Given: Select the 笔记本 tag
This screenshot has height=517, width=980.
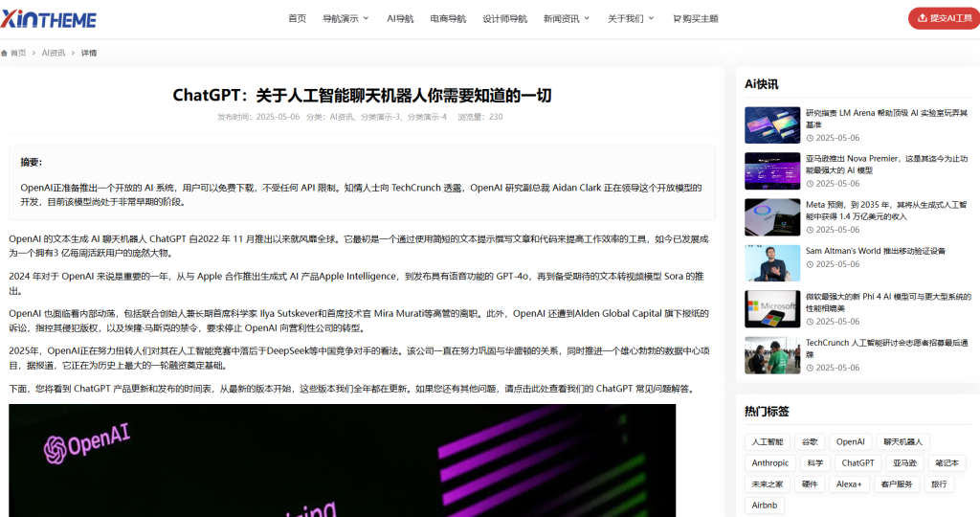Looking at the screenshot, I should tap(947, 463).
